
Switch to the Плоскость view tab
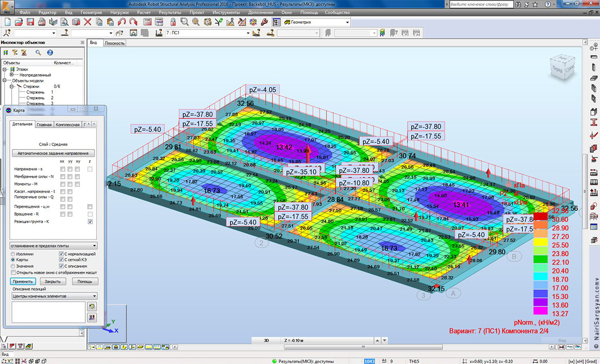pos(115,43)
